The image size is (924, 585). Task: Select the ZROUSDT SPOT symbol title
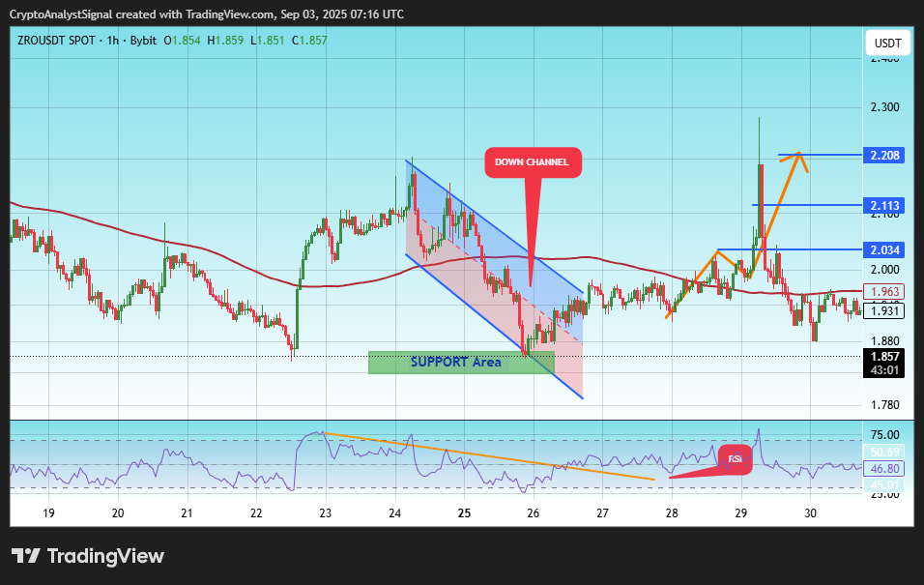[56, 41]
